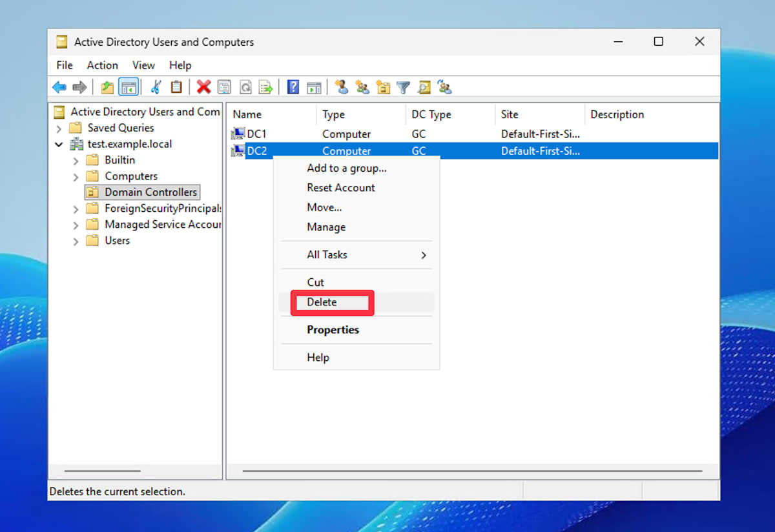Choose Move... in context menu

pyautogui.click(x=356, y=207)
